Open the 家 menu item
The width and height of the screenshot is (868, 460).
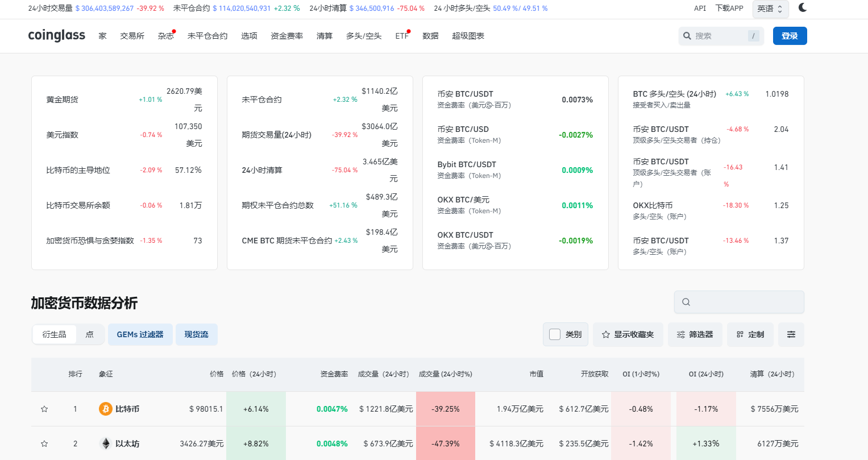click(102, 36)
